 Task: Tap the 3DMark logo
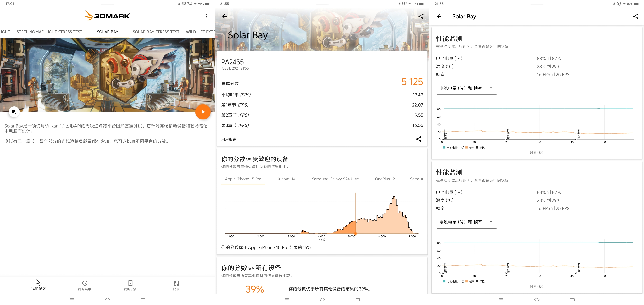107,15
